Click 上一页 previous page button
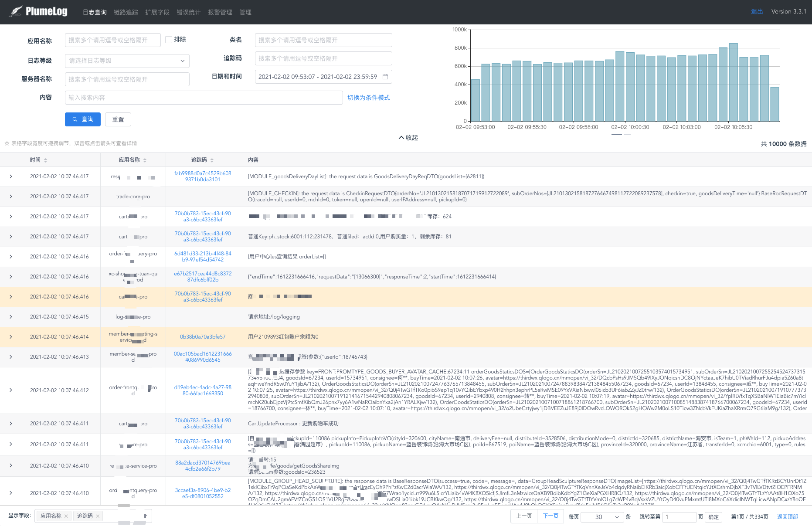 [524, 516]
